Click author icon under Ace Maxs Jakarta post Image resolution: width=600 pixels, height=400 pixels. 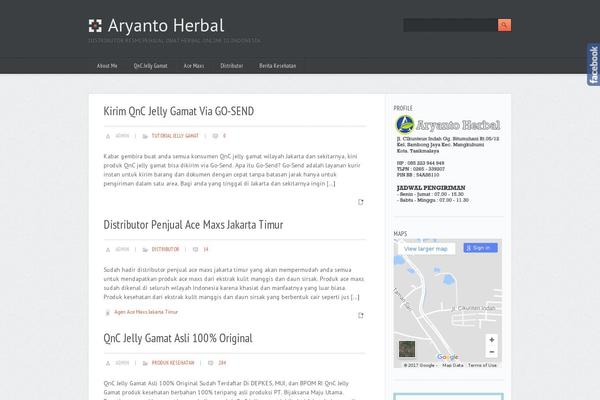(108, 250)
